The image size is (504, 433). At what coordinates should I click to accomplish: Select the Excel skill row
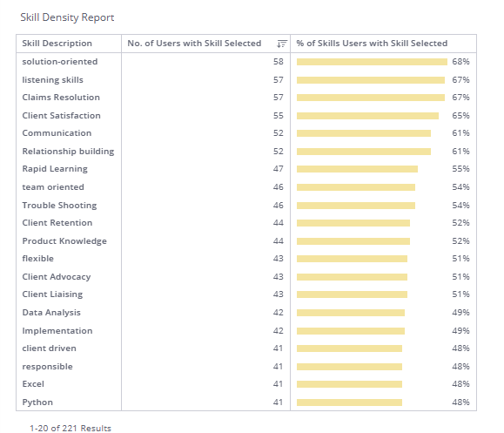click(246, 384)
